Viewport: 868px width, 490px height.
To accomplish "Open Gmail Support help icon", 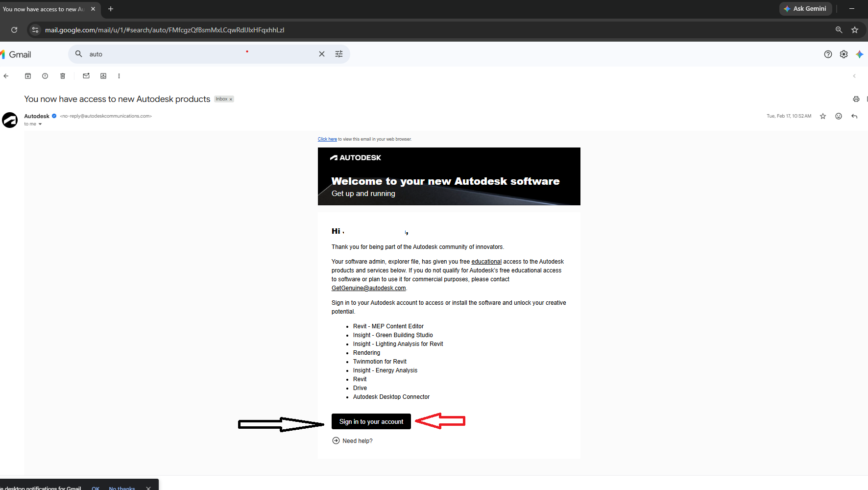I will (828, 54).
